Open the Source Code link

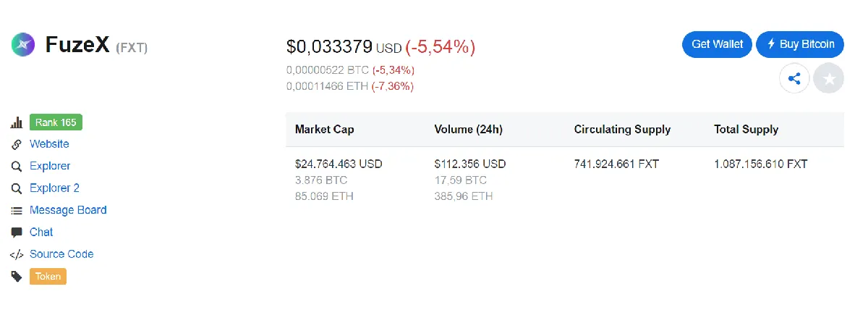click(61, 254)
